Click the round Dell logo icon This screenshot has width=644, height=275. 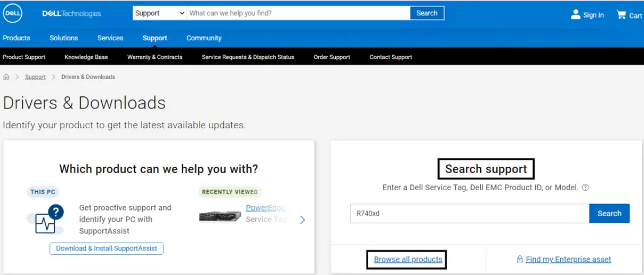12,13
